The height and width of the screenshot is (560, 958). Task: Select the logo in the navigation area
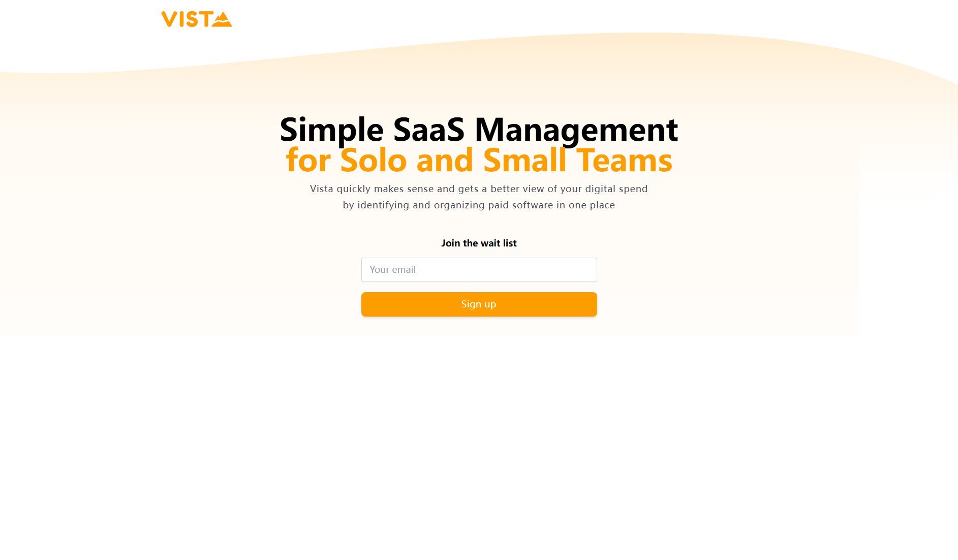click(x=197, y=19)
